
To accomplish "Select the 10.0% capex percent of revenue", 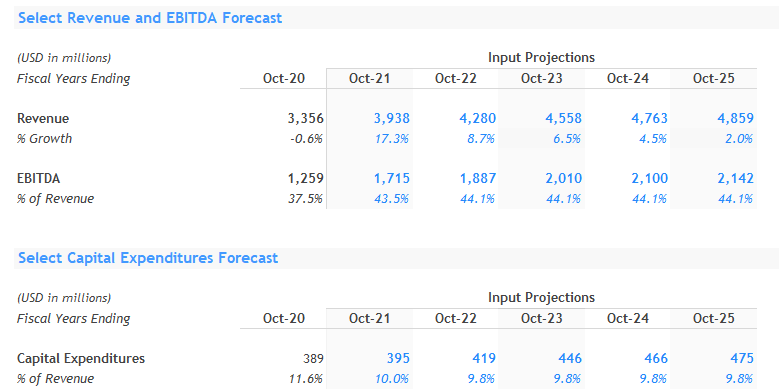I will click(391, 379).
